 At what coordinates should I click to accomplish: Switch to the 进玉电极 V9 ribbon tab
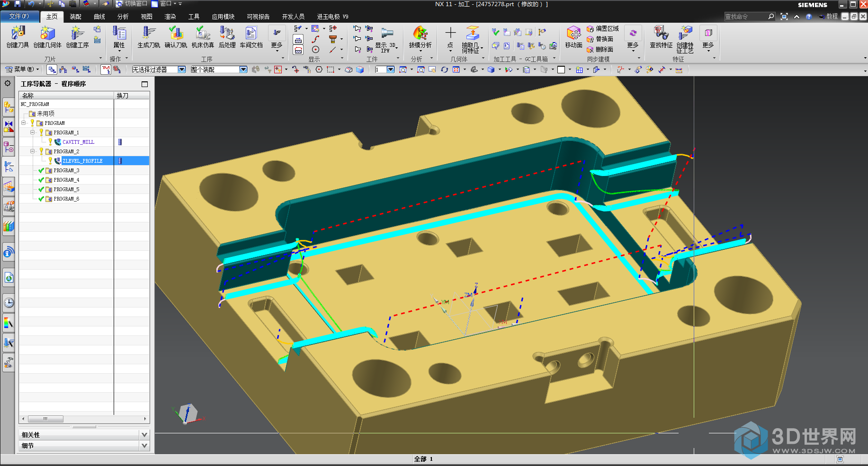pyautogui.click(x=332, y=17)
